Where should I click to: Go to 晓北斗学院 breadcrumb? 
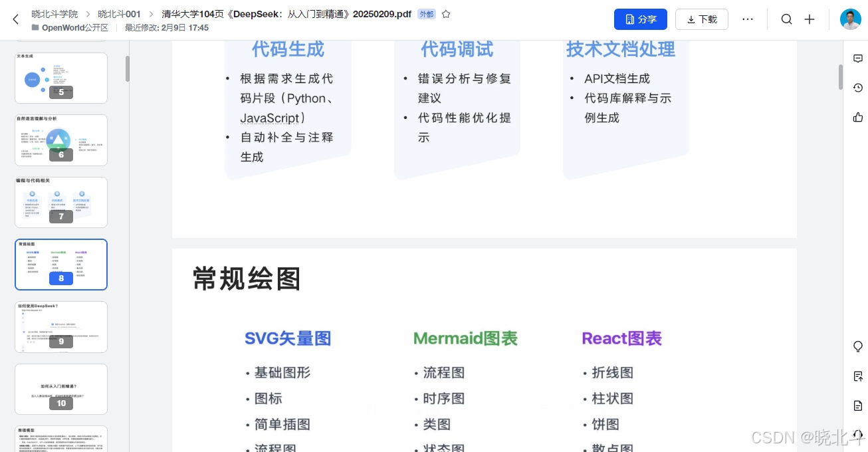click(x=54, y=14)
